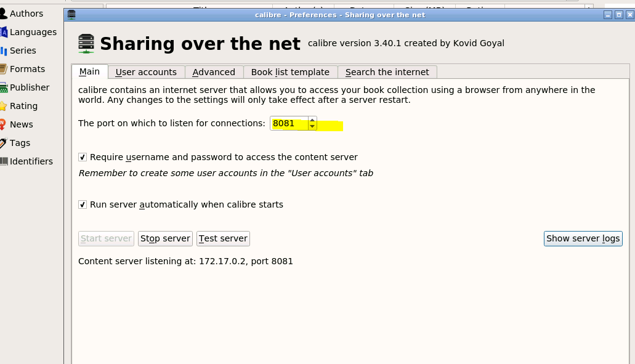Click the Show server logs button
Viewport: 635px width, 364px height.
click(x=583, y=238)
